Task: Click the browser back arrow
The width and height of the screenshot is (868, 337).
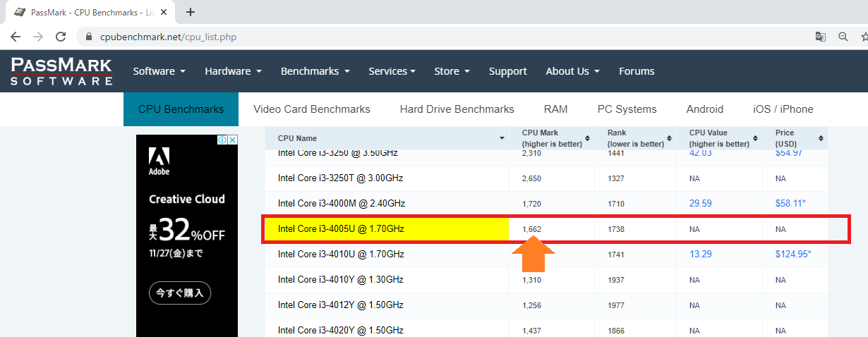Action: [x=16, y=37]
